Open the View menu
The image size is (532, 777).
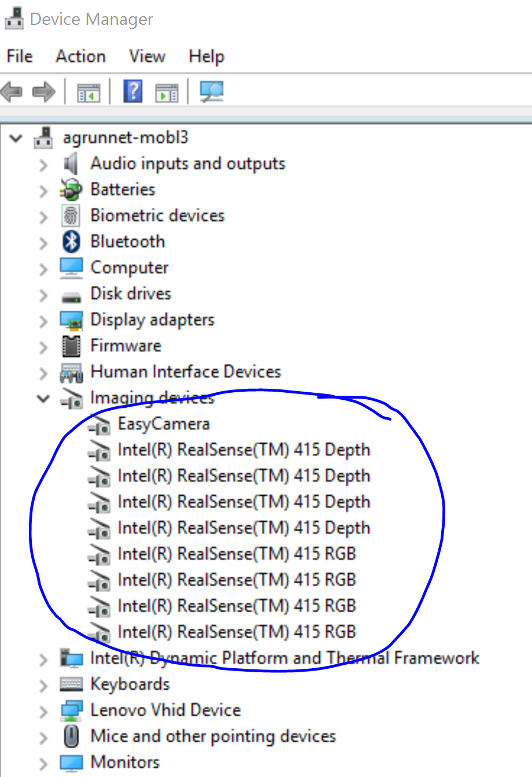point(147,56)
